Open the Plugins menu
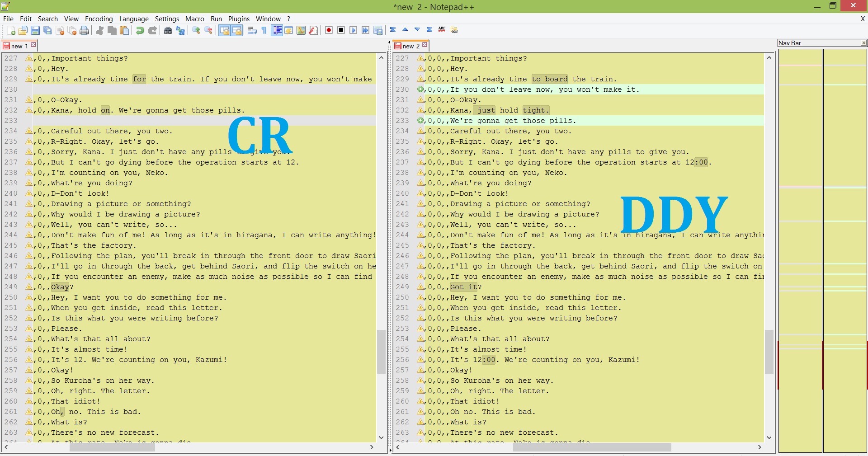 click(x=239, y=19)
